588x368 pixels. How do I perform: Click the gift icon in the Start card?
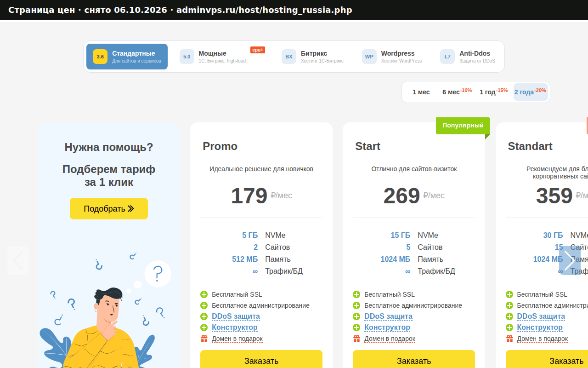pyautogui.click(x=356, y=339)
